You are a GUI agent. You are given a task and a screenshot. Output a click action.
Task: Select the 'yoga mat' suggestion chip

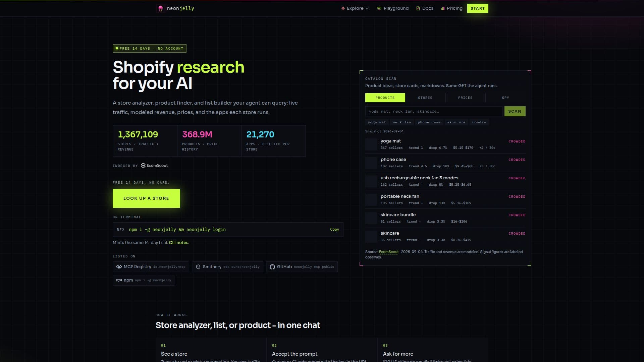coord(377,122)
